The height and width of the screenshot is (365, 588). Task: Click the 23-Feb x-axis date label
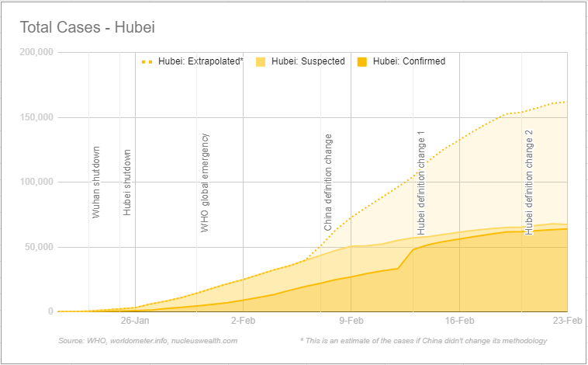point(567,320)
